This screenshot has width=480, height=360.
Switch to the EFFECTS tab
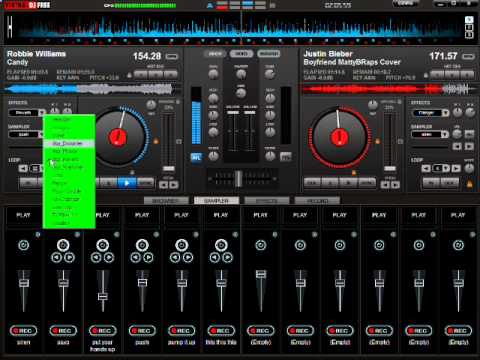click(x=267, y=201)
